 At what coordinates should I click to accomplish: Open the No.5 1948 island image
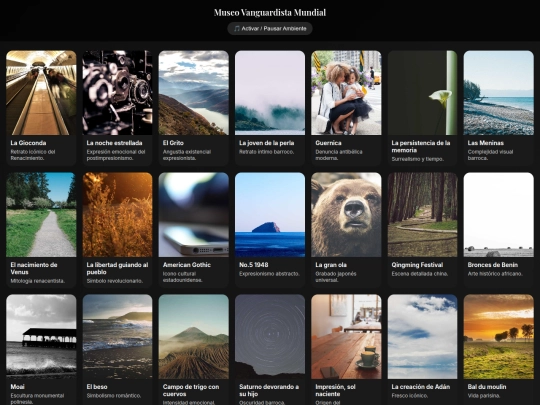click(x=270, y=215)
